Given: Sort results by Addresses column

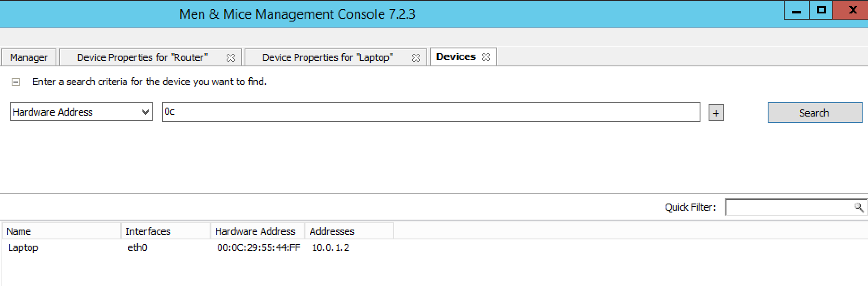Looking at the screenshot, I should tap(348, 231).
